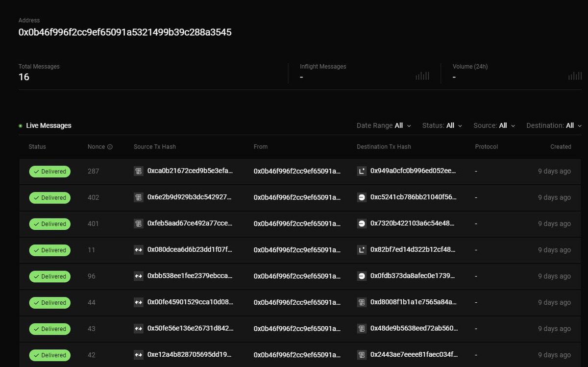Click destination chain icon beside 0xd8008f1b1a1e7565a84a hash
Viewport: 588px width, 367px height.
pos(362,302)
